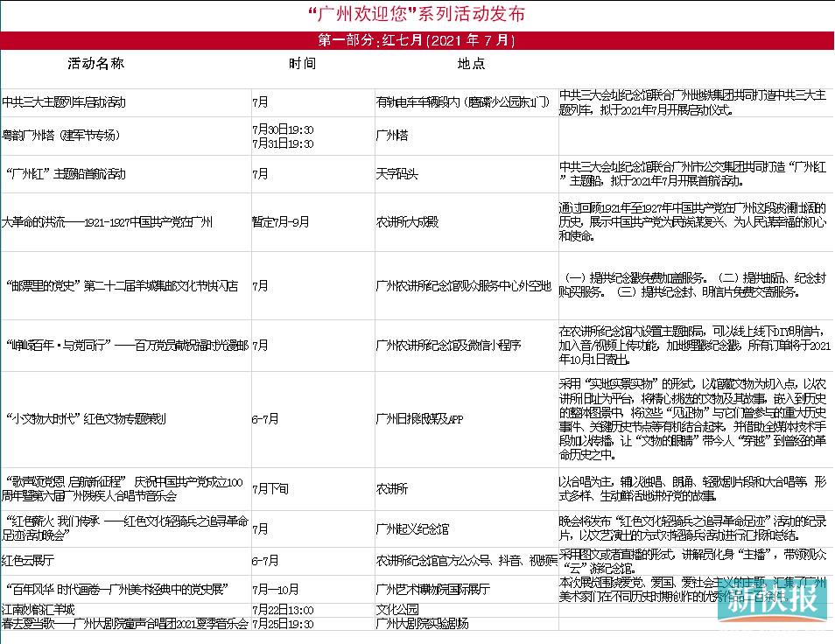Select cell “小文物大时代”红色文物专题策划
Image resolution: width=835 pixels, height=644 pixels.
87,419
